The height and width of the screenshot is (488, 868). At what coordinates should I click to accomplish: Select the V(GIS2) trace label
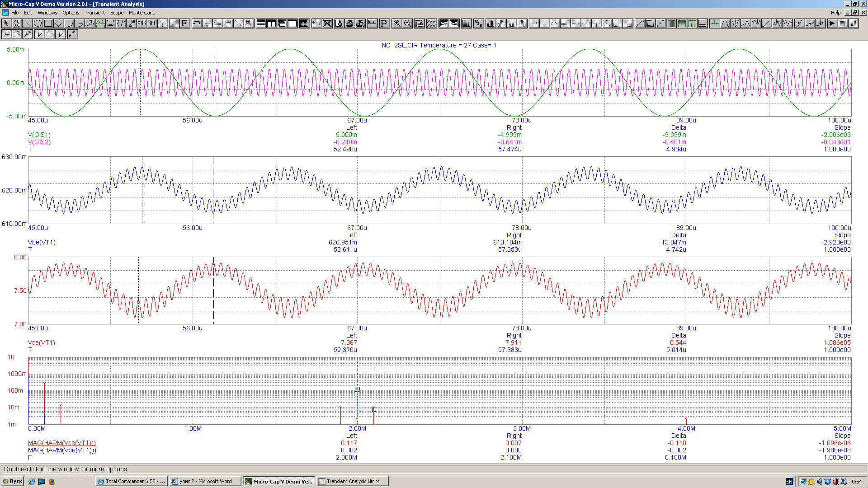point(39,142)
